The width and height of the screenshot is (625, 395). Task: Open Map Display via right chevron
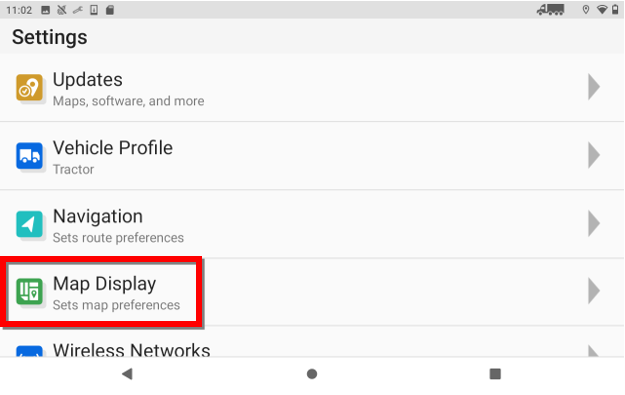(x=594, y=291)
